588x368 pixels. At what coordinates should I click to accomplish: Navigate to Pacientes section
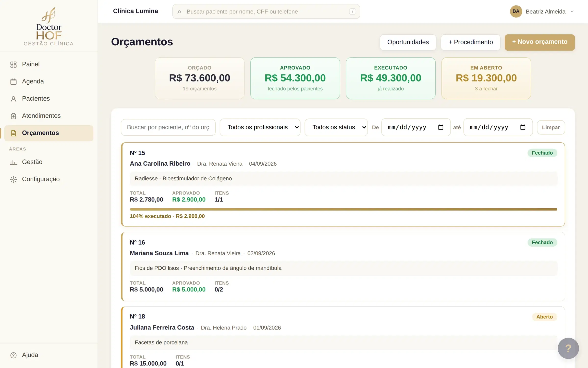point(49,99)
